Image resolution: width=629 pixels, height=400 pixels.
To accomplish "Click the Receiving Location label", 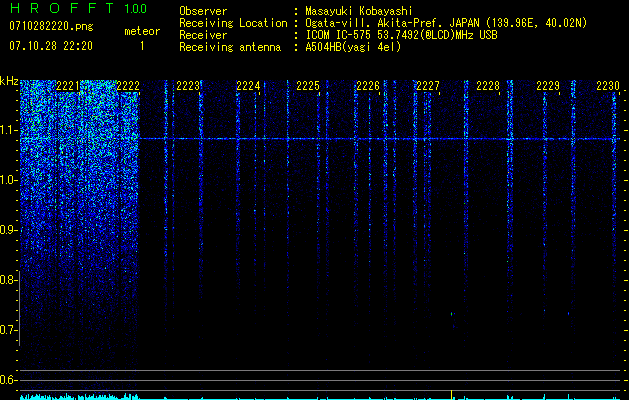I will (233, 23).
